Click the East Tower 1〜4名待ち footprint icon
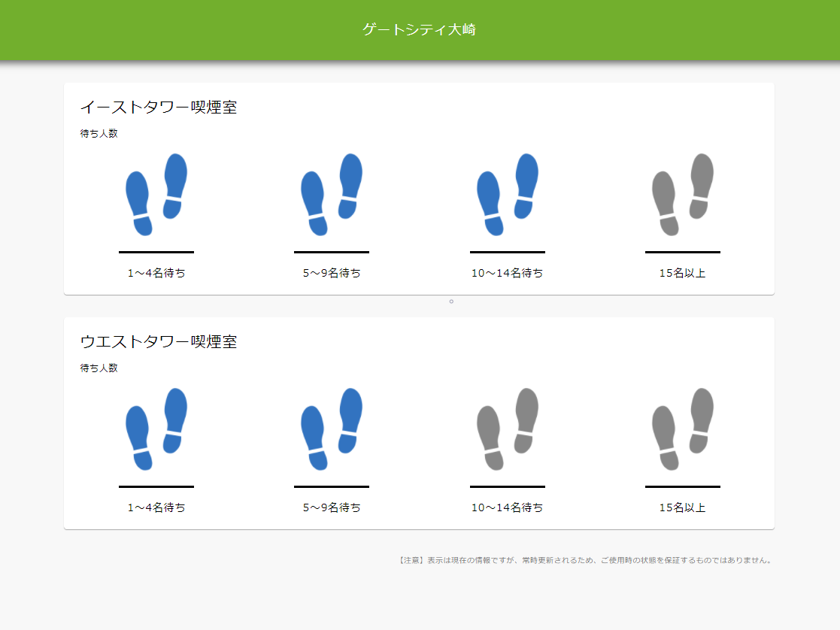Image resolution: width=840 pixels, height=630 pixels. point(156,195)
